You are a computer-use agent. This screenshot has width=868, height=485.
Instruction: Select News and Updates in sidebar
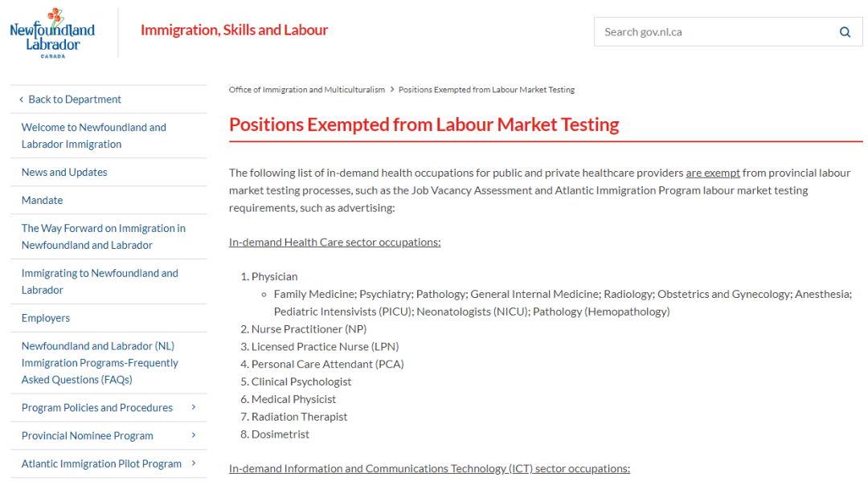coord(64,172)
